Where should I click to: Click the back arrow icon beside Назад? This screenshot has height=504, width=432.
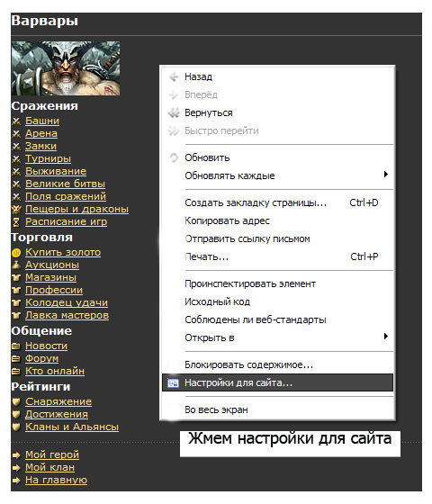(174, 76)
